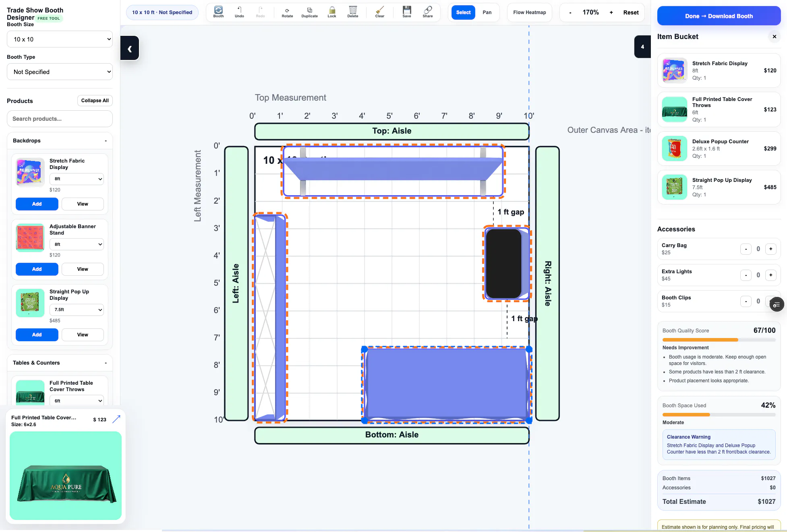Viewport: 787px width, 532px height.
Task: Undo the last action
Action: (239, 12)
